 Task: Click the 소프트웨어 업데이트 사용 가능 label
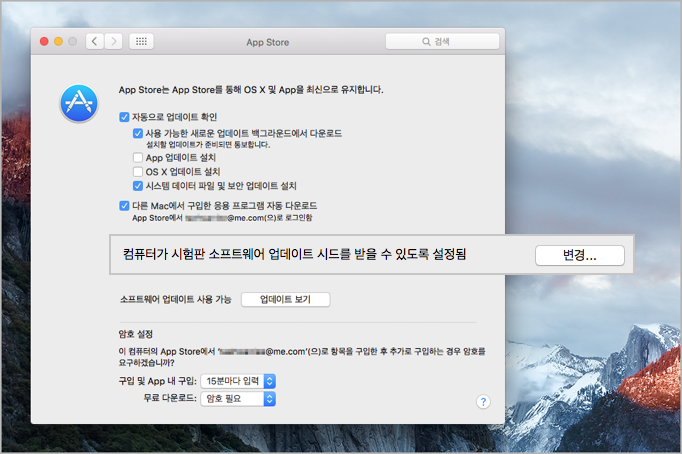tap(176, 299)
